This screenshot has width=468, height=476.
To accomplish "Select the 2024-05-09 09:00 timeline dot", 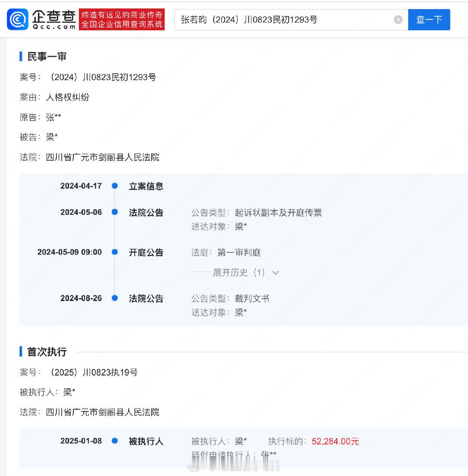I will (x=115, y=252).
